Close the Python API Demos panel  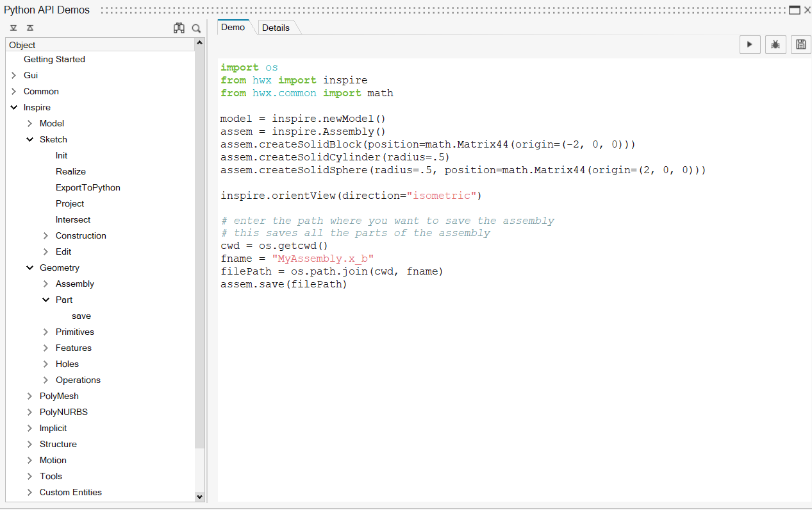click(x=807, y=10)
